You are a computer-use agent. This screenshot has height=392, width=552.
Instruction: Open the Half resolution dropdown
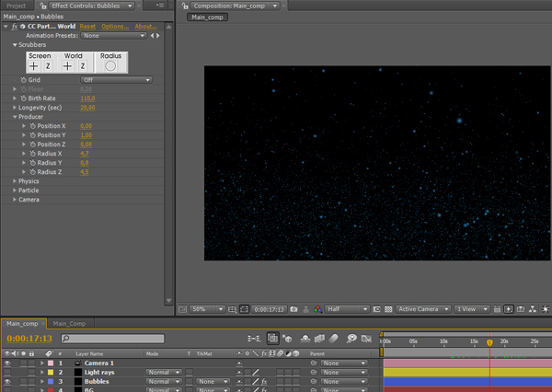tap(347, 309)
